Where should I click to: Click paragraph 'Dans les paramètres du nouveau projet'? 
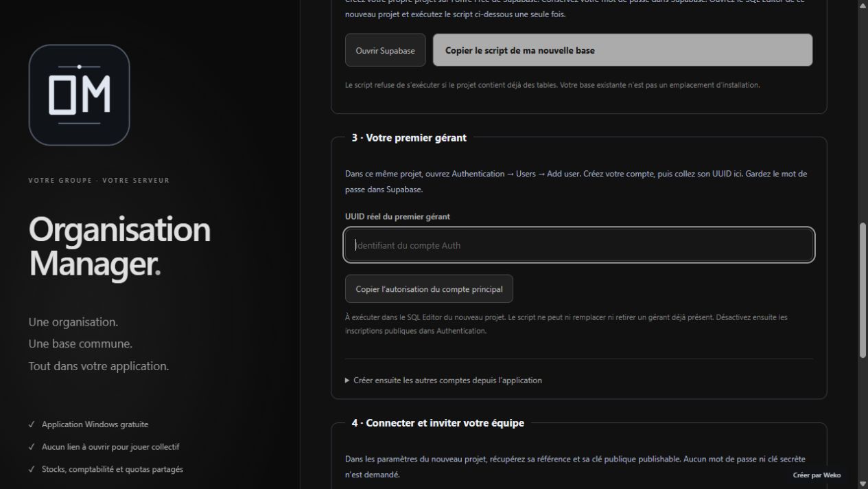pyautogui.click(x=575, y=466)
